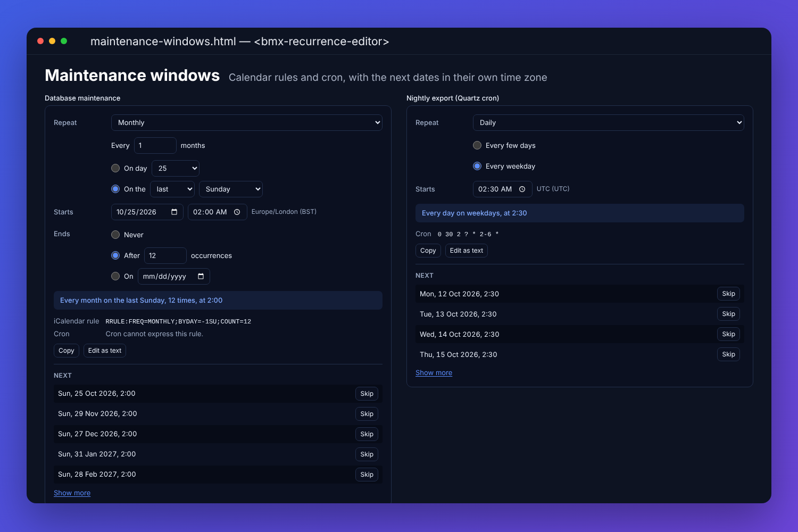Open the Monthly repeat dropdown
This screenshot has height=532, width=798.
(x=247, y=122)
